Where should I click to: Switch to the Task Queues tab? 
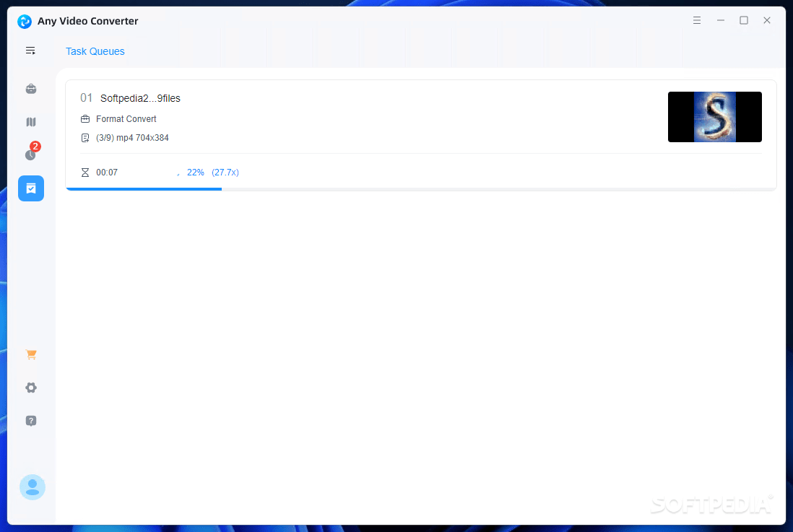[x=95, y=51]
